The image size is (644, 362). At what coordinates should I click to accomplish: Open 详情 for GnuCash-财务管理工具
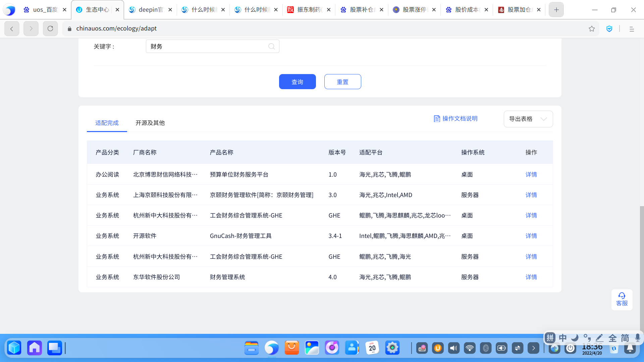(531, 236)
